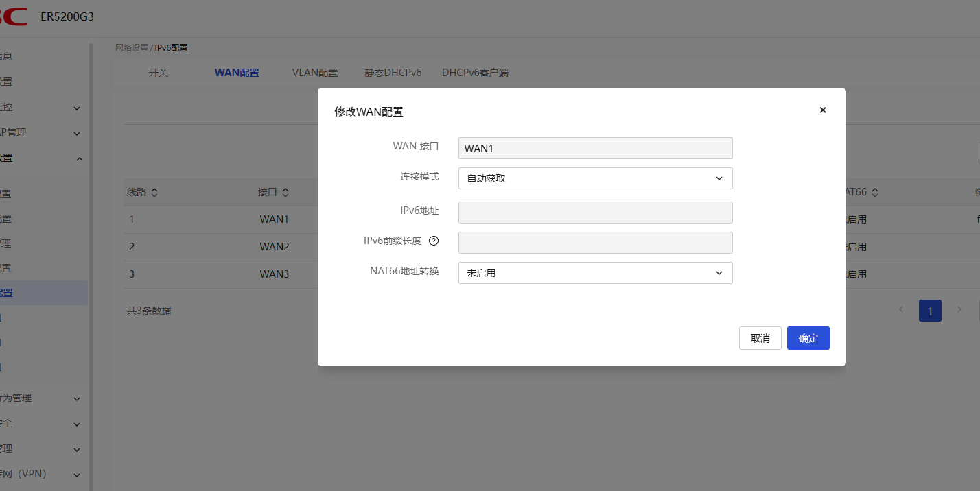Click the 取消 cancel button
This screenshot has height=491, width=980.
point(760,338)
